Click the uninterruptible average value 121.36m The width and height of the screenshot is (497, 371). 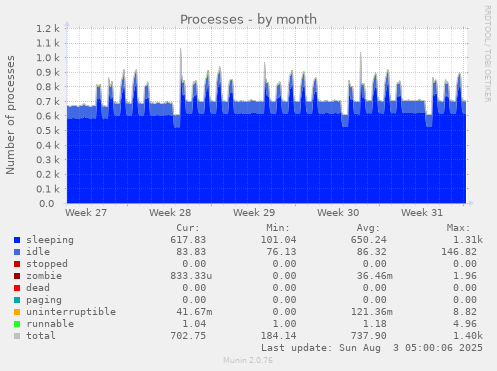coord(372,312)
